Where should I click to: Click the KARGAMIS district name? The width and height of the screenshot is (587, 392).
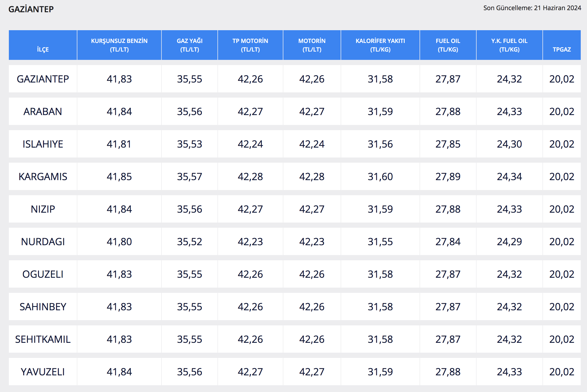point(43,176)
